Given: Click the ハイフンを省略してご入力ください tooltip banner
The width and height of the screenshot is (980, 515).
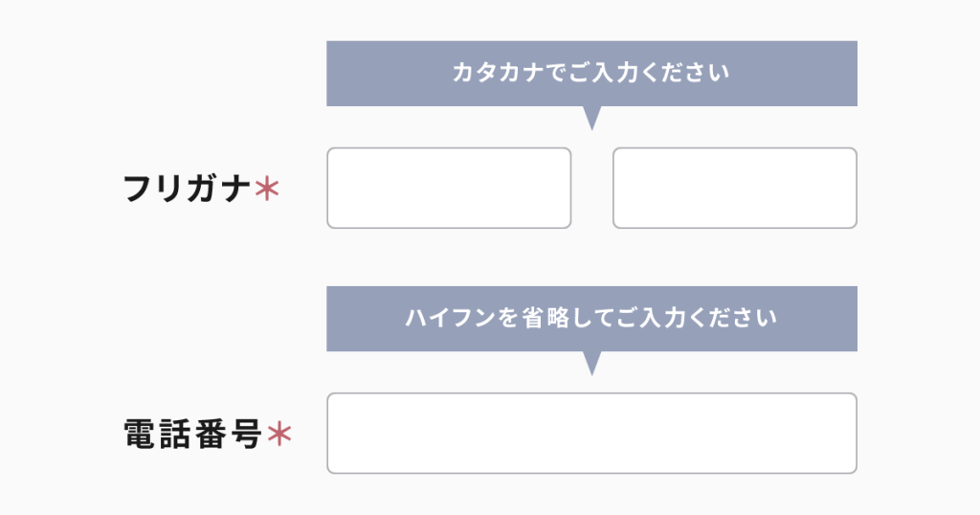Looking at the screenshot, I should 591,318.
